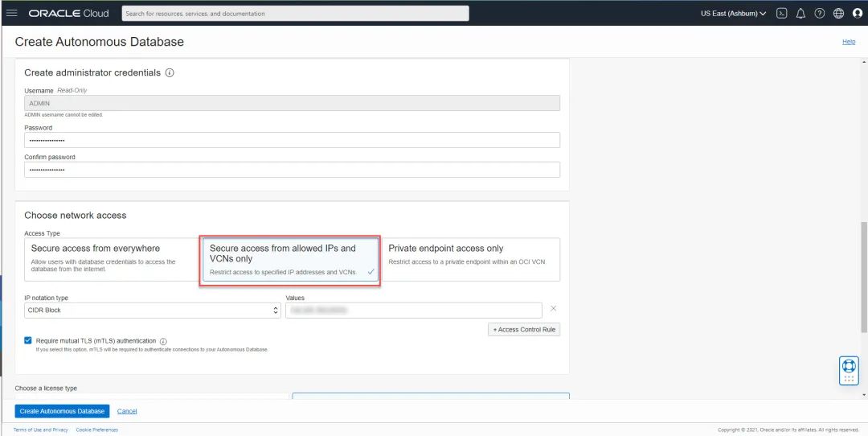Image resolution: width=868 pixels, height=436 pixels.
Task: Click the Password field
Action: click(292, 140)
